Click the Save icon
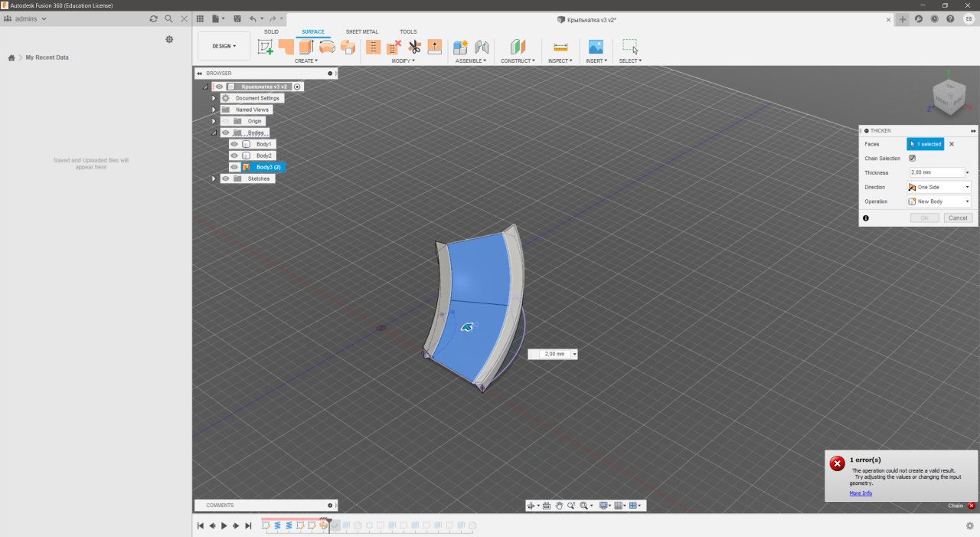The height and width of the screenshot is (537, 980). [237, 18]
